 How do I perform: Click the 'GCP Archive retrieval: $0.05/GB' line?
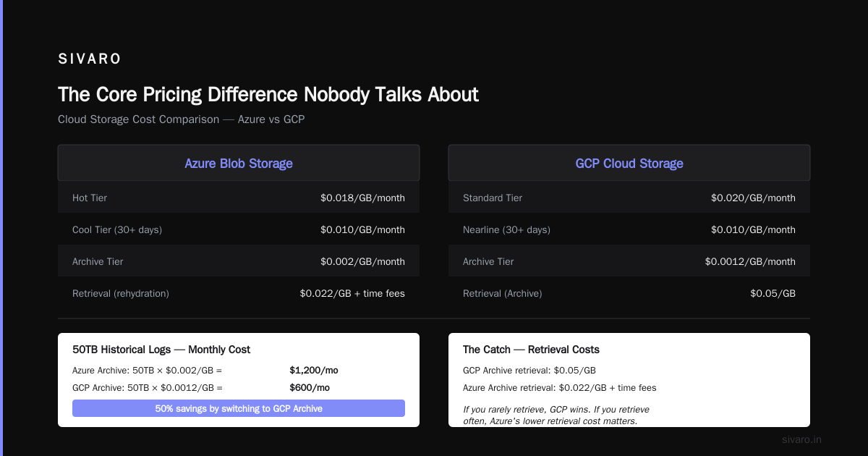(529, 370)
